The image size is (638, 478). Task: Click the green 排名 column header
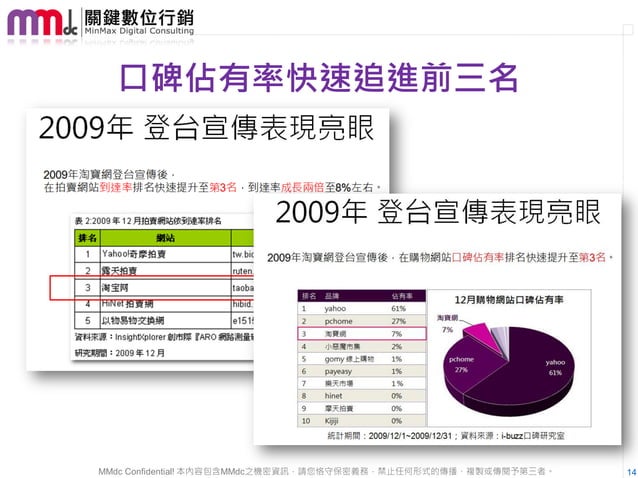click(x=87, y=238)
